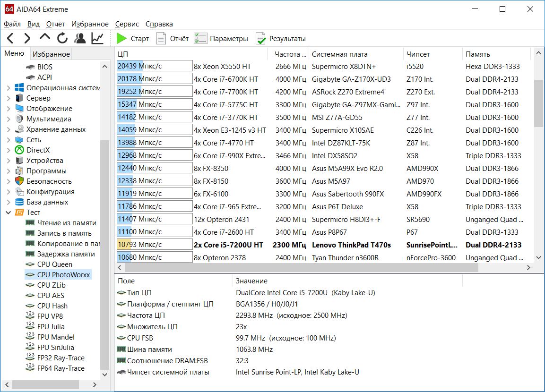Click the Сеть network icon
The image size is (545, 392).
[x=19, y=140]
